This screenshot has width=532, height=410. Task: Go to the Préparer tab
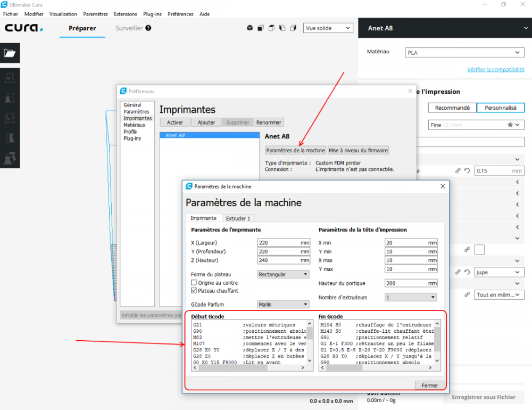pos(82,28)
